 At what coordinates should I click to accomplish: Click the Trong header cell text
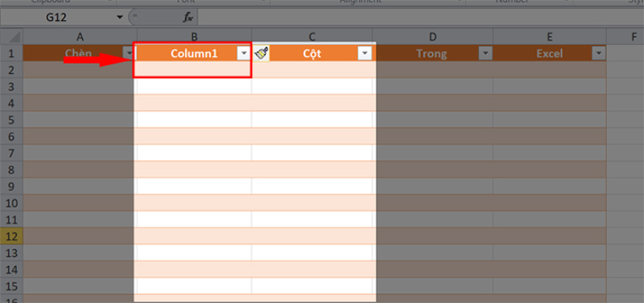(431, 54)
